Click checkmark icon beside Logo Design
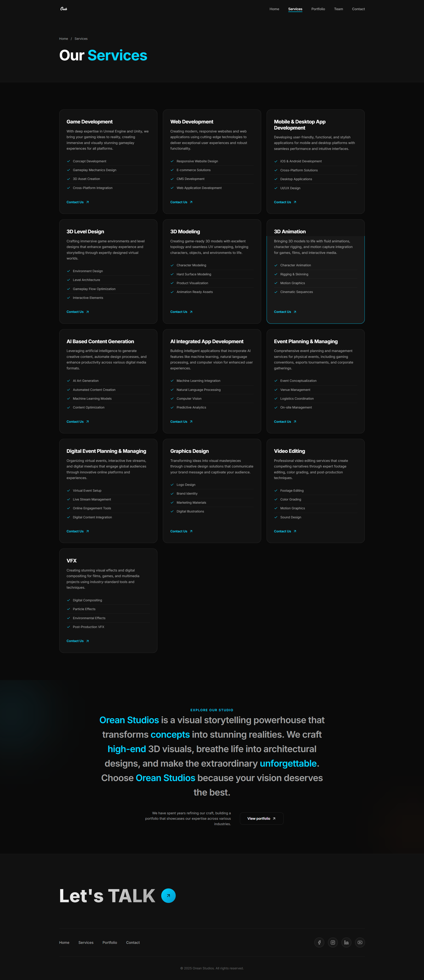Viewport: 424px width, 980px height. coord(172,485)
